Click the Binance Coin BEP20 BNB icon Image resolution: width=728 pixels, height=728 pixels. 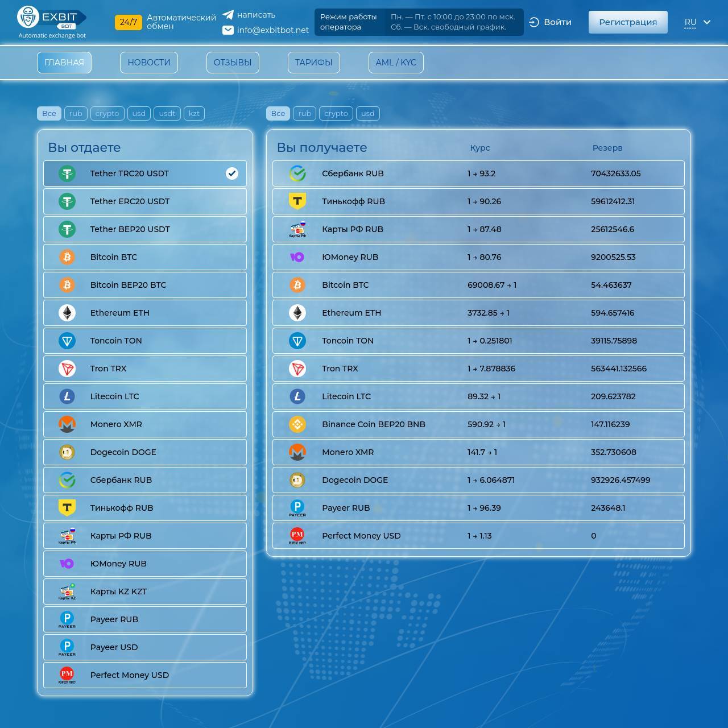(297, 424)
